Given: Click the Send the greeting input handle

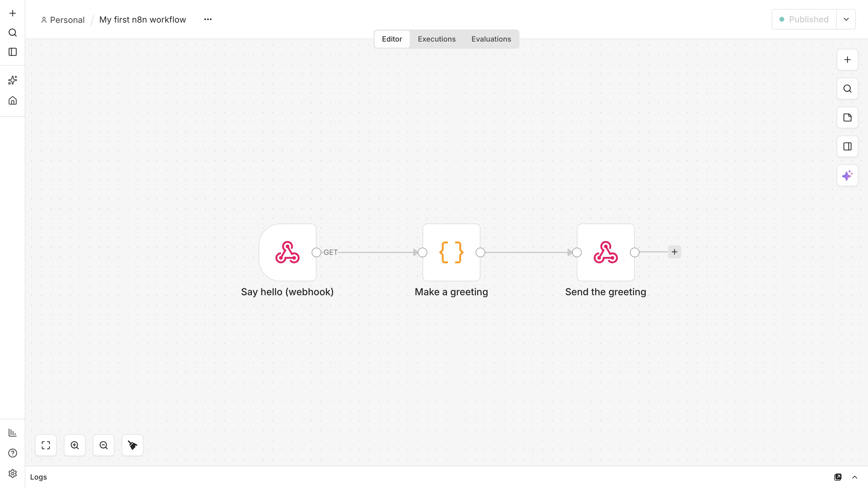Looking at the screenshot, I should [577, 252].
